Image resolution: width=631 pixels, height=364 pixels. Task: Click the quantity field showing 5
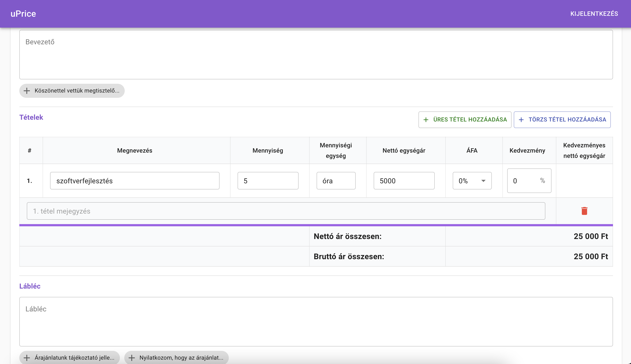268,181
